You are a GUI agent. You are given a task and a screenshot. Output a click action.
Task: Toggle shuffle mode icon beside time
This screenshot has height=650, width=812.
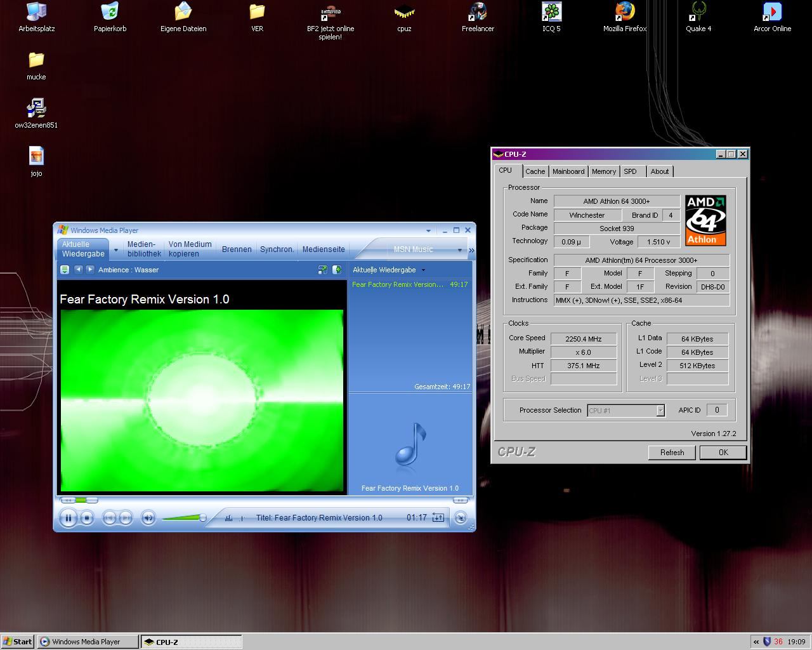coord(438,517)
